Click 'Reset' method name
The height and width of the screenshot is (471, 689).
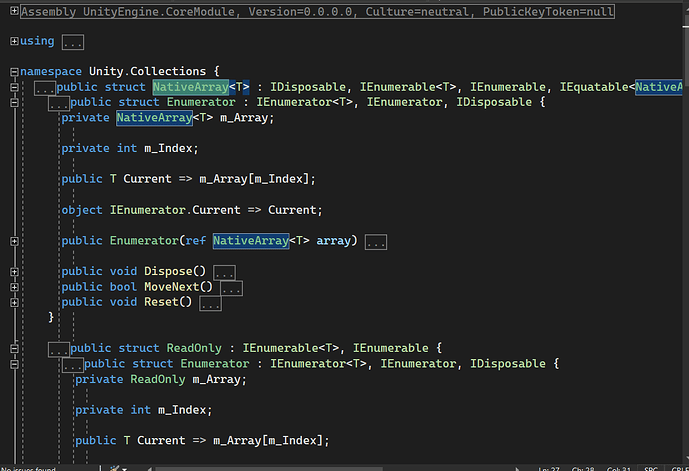(x=161, y=302)
